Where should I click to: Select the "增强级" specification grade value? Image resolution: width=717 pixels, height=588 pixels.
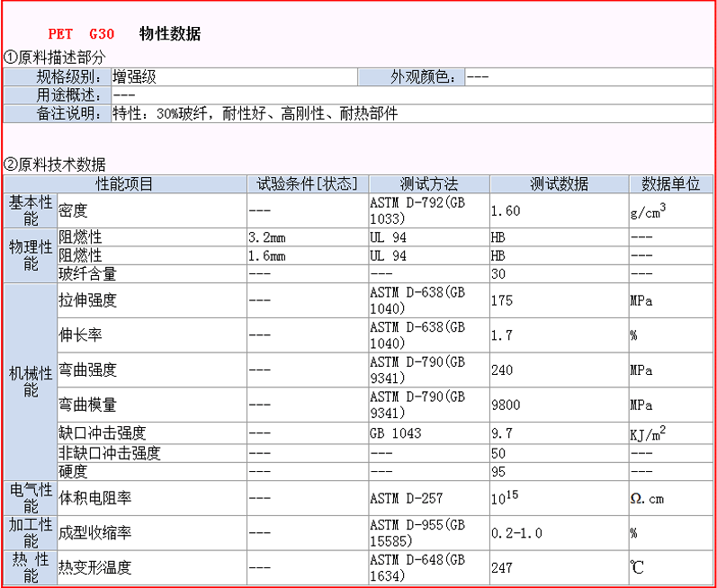[134, 77]
